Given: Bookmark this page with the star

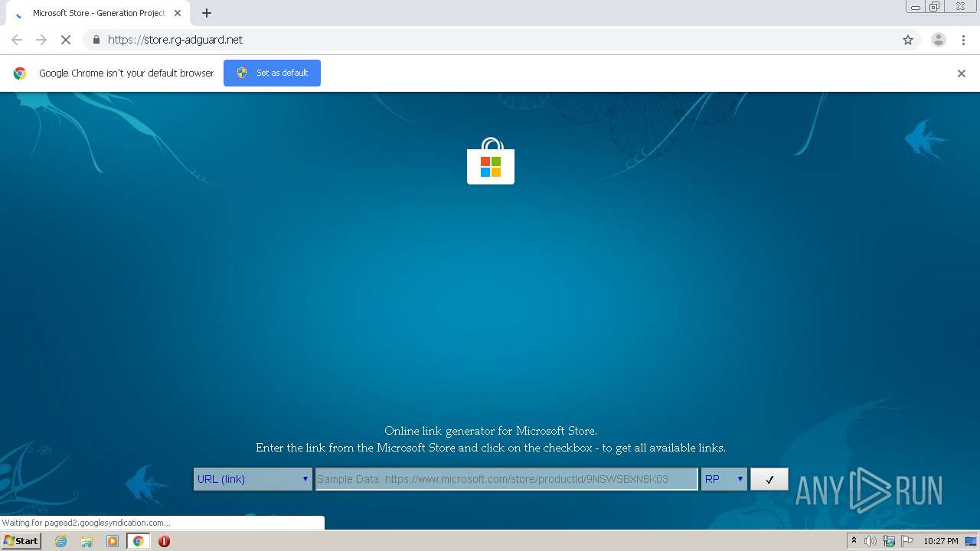Looking at the screenshot, I should pos(908,40).
